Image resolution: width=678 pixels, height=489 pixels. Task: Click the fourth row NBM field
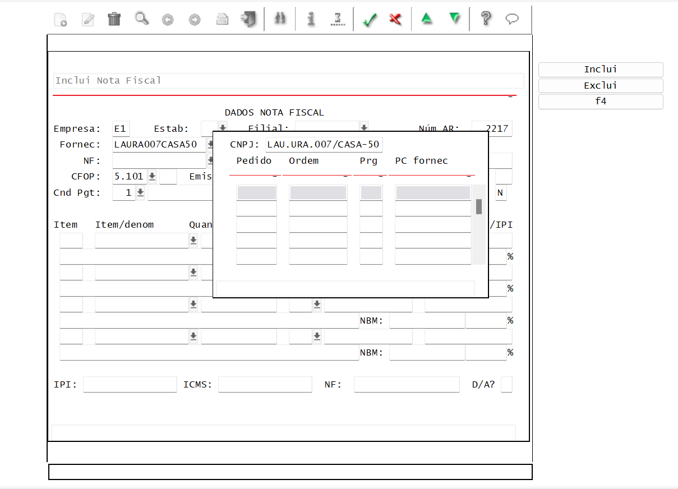(427, 352)
